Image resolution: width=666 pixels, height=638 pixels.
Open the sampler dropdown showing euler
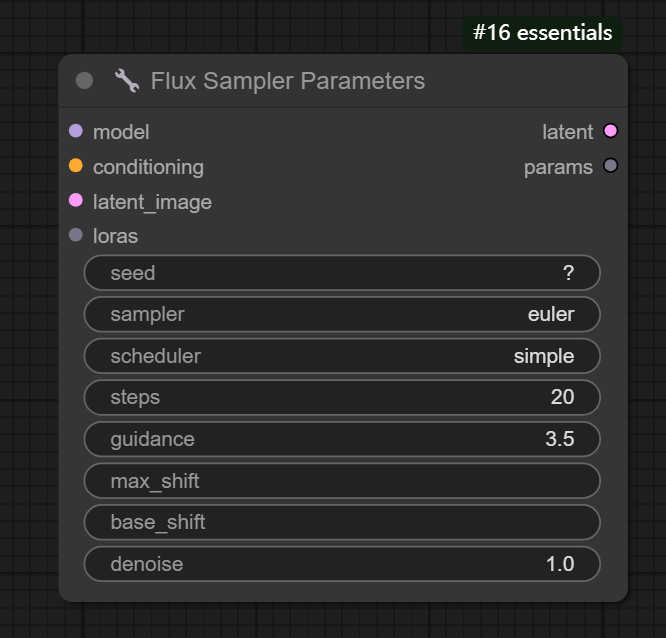coord(342,314)
